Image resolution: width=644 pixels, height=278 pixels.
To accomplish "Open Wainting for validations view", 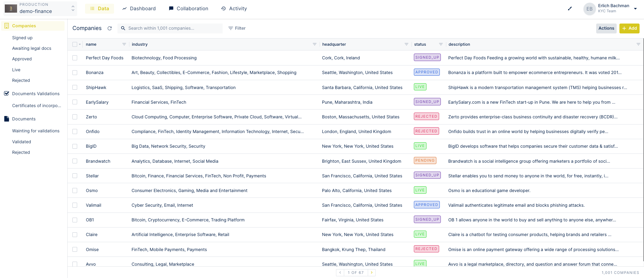I will click(x=36, y=131).
